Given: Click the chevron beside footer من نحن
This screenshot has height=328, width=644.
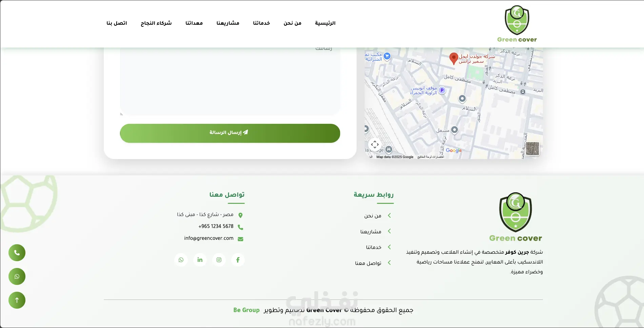Looking at the screenshot, I should (389, 215).
